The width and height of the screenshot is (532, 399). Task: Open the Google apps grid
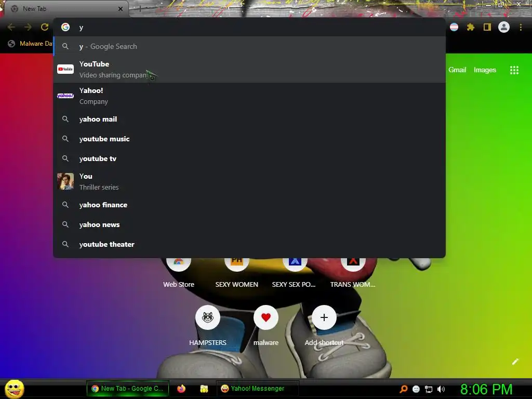click(514, 70)
